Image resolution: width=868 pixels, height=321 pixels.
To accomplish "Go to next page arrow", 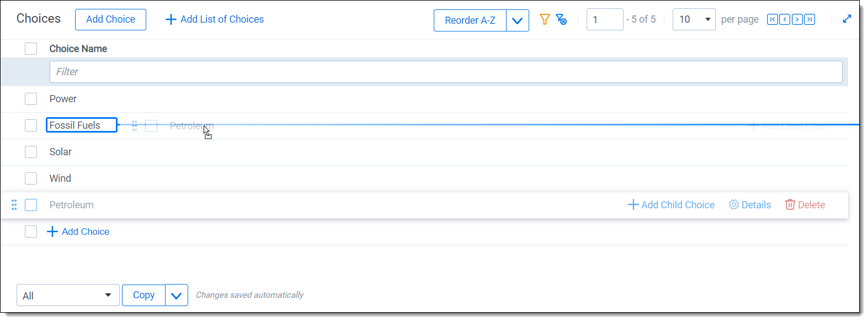I will tap(797, 20).
